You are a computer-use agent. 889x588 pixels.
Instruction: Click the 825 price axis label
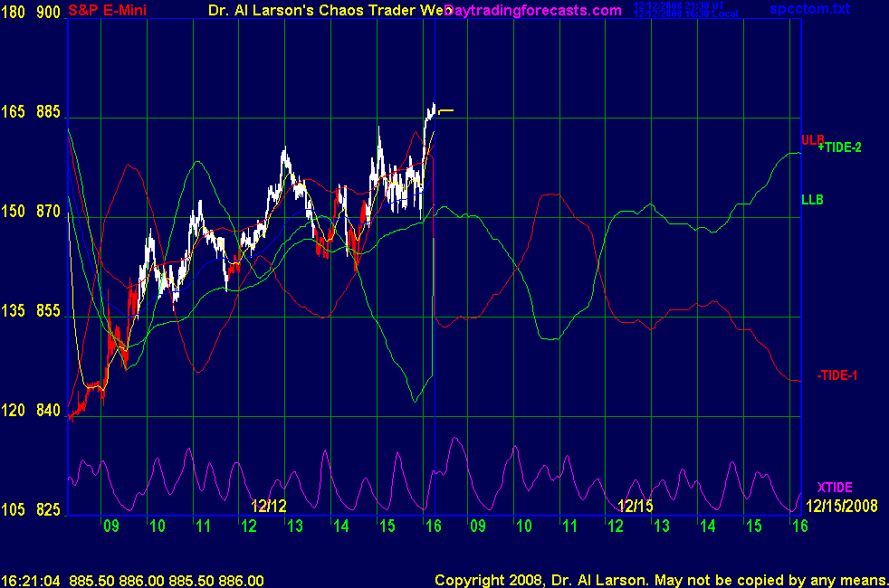coord(48,509)
